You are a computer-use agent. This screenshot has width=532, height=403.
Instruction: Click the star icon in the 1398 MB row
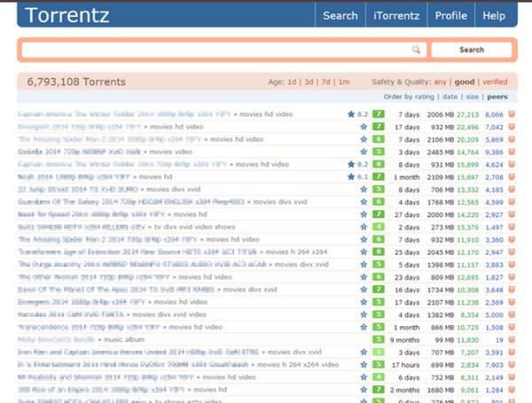pyautogui.click(x=364, y=265)
